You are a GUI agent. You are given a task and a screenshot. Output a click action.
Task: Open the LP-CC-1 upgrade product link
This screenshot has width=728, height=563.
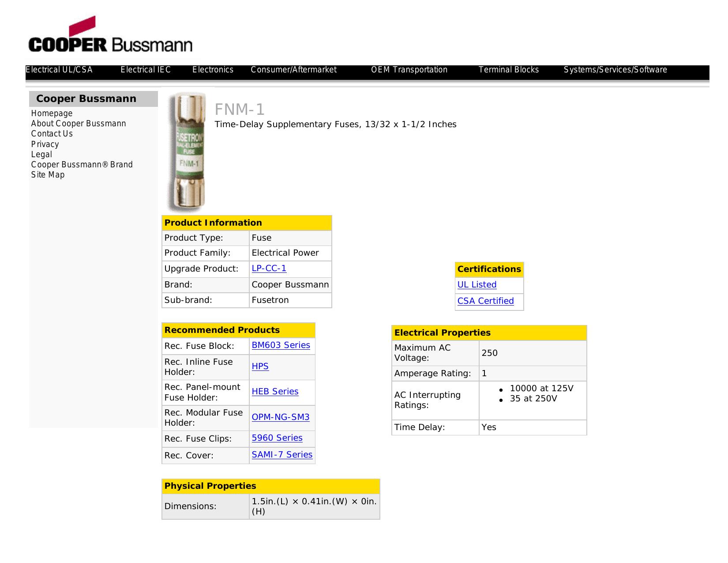click(269, 268)
